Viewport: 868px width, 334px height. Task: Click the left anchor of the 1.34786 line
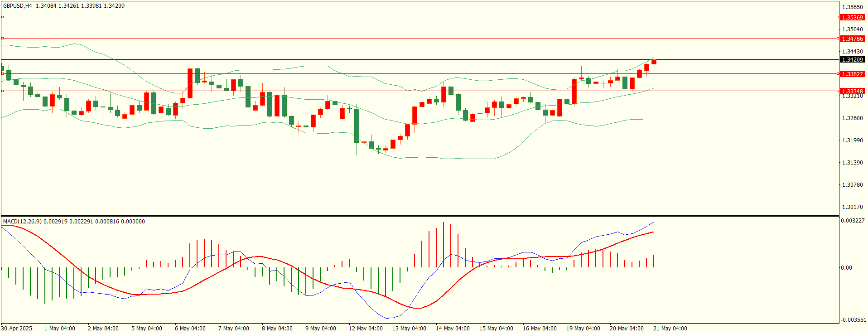pos(2,39)
